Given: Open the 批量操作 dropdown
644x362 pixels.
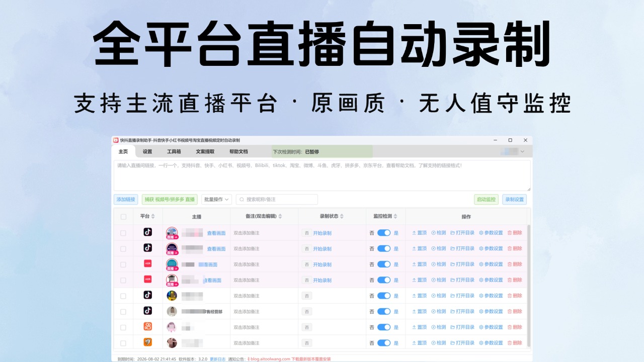Looking at the screenshot, I should pos(216,199).
